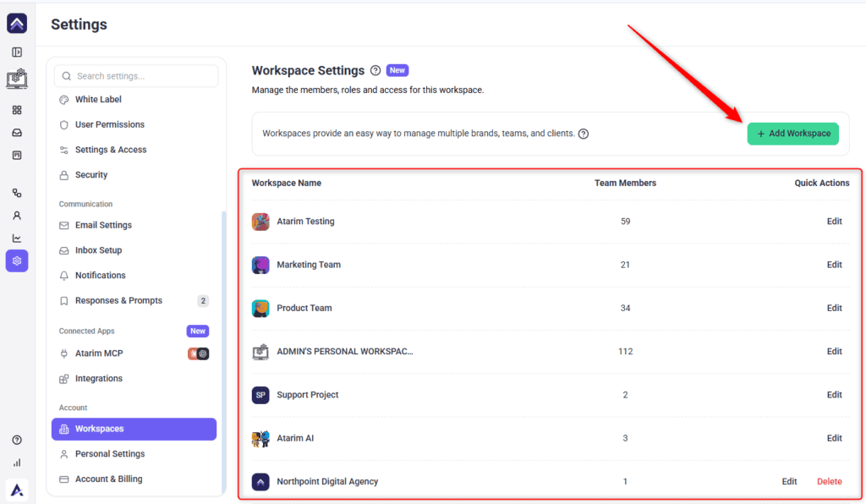866x504 pixels.
Task: Edit the Support Project workspace
Action: (834, 395)
